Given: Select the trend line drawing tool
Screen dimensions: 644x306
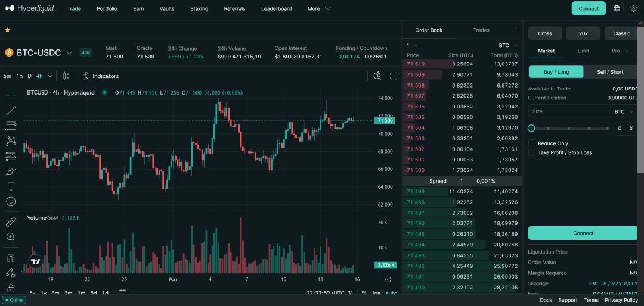Looking at the screenshot, I should (11, 111).
